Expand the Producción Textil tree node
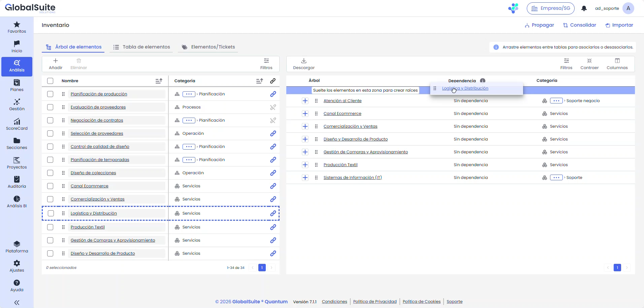This screenshot has height=308, width=644. pos(305,165)
